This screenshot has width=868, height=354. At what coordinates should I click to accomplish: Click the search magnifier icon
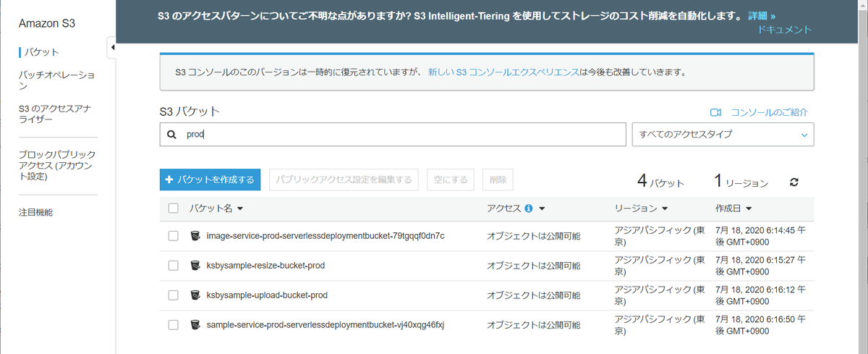[x=171, y=135]
